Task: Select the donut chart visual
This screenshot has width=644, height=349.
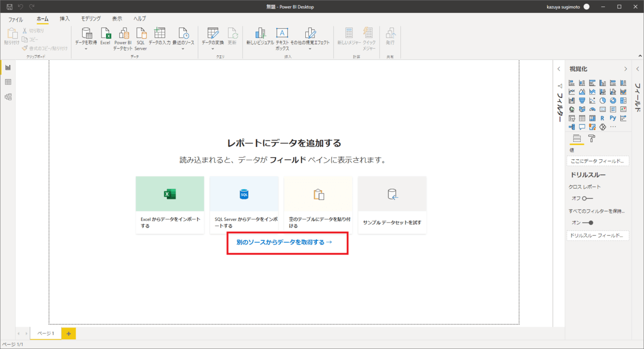Action: pos(613,100)
